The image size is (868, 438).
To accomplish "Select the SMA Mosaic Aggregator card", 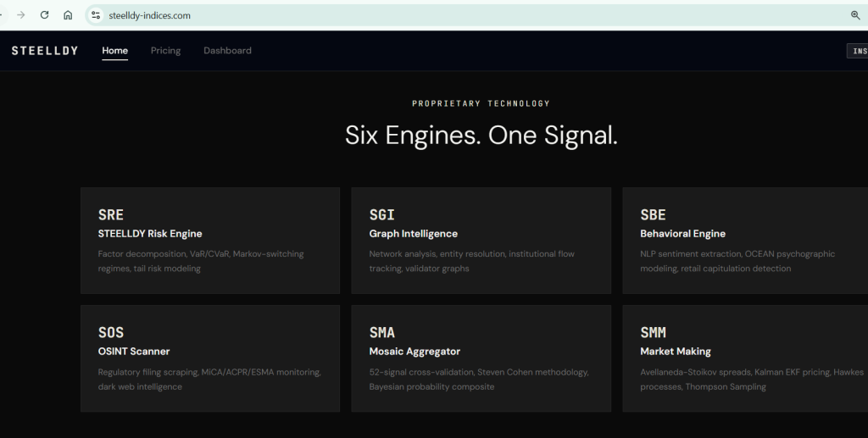I will tap(481, 358).
